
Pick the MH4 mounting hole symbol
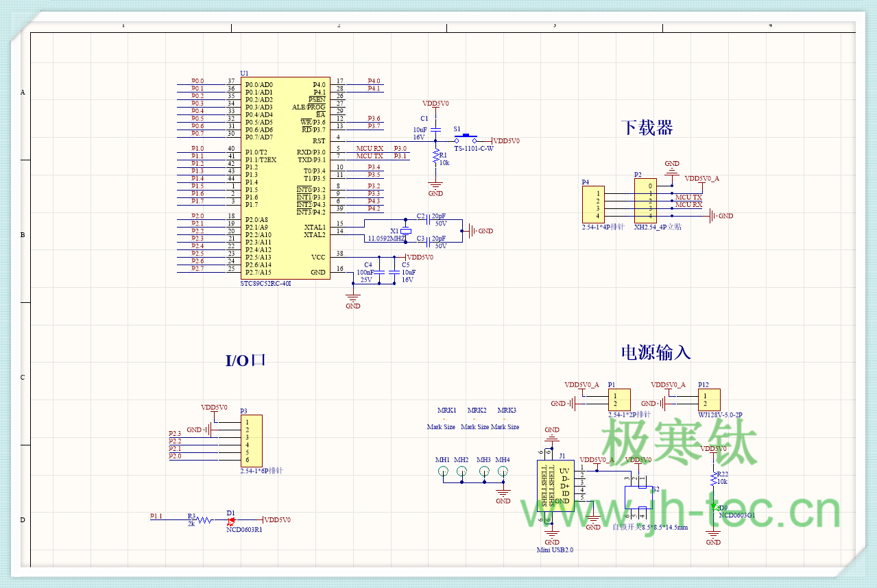(503, 471)
